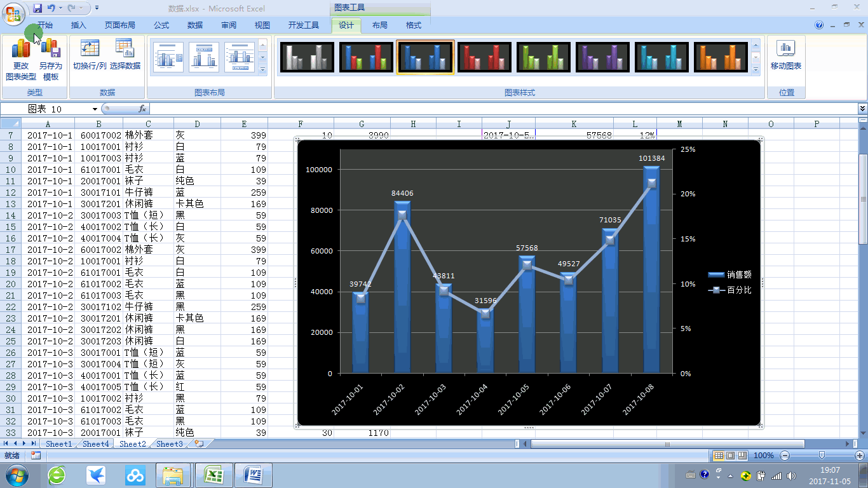Image resolution: width=868 pixels, height=488 pixels.
Task: Apply the red chart style
Action: pos(485,57)
